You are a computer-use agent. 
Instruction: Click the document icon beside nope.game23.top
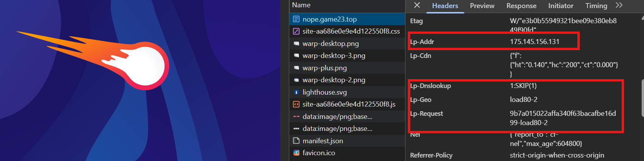[x=296, y=19]
